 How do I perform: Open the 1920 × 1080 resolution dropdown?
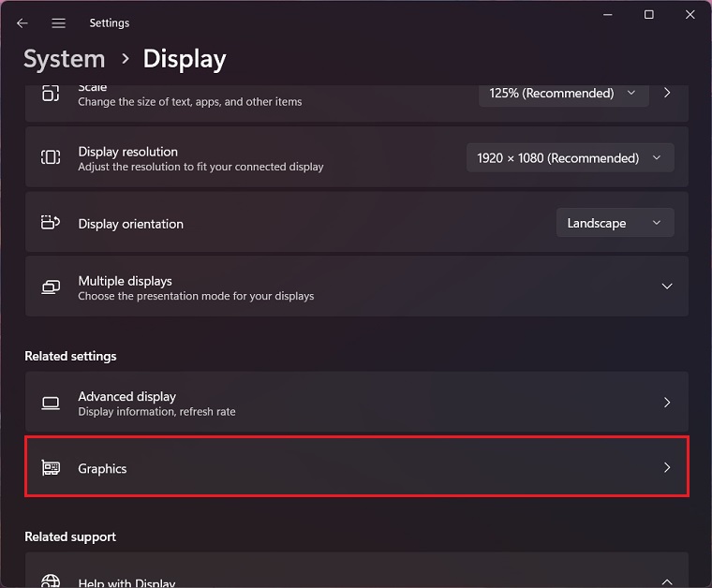pyautogui.click(x=570, y=157)
